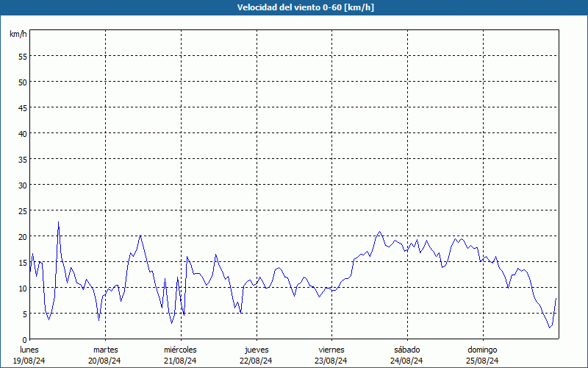Click the date label 20/08/24

click(x=105, y=361)
